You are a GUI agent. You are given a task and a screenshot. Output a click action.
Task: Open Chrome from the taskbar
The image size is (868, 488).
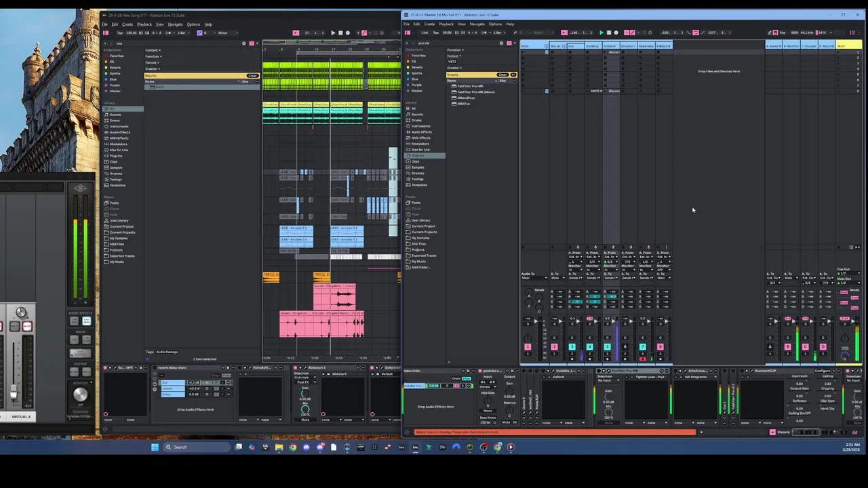292,447
